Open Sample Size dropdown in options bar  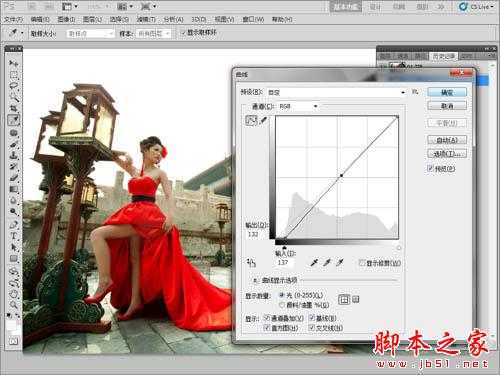[x=90, y=34]
